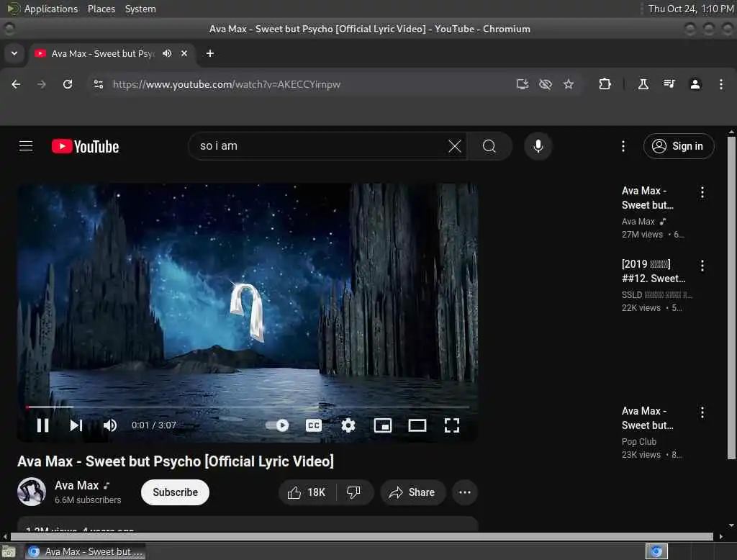Screen dimensions: 737x560
Task: Subscribe to Ava Max channel
Action: pos(176,492)
